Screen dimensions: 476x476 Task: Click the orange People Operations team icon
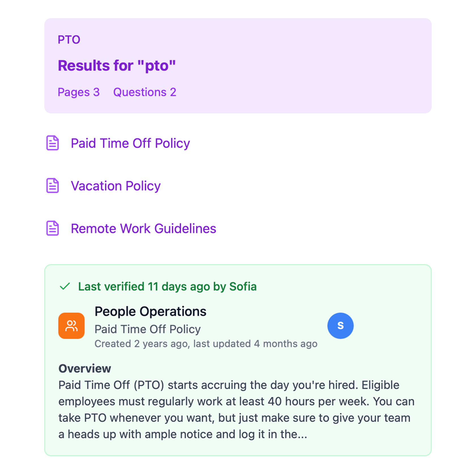point(71,326)
